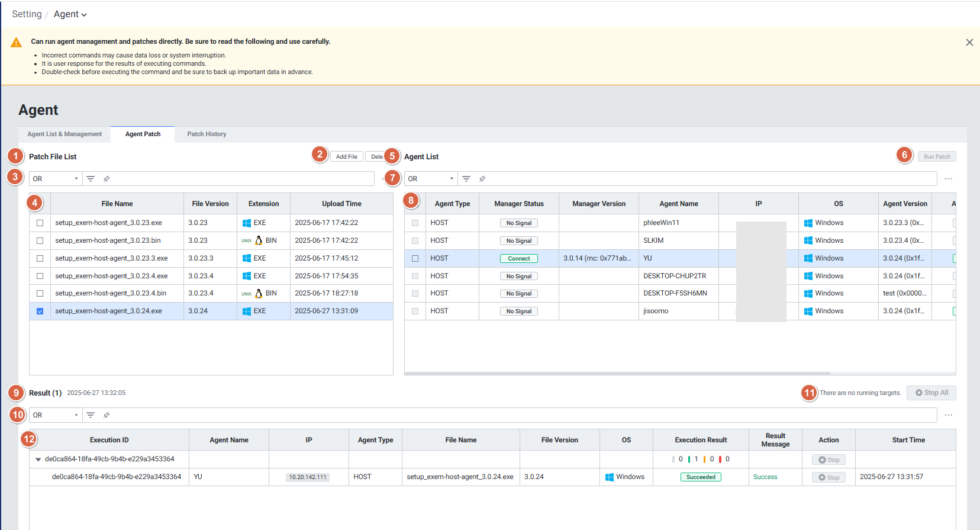Click the pin icon in Result filter bar
The image size is (980, 530).
coord(107,415)
